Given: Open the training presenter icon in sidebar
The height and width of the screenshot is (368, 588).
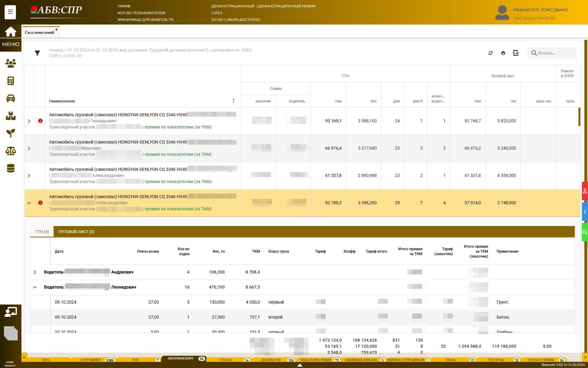Looking at the screenshot, I should [x=10, y=312].
